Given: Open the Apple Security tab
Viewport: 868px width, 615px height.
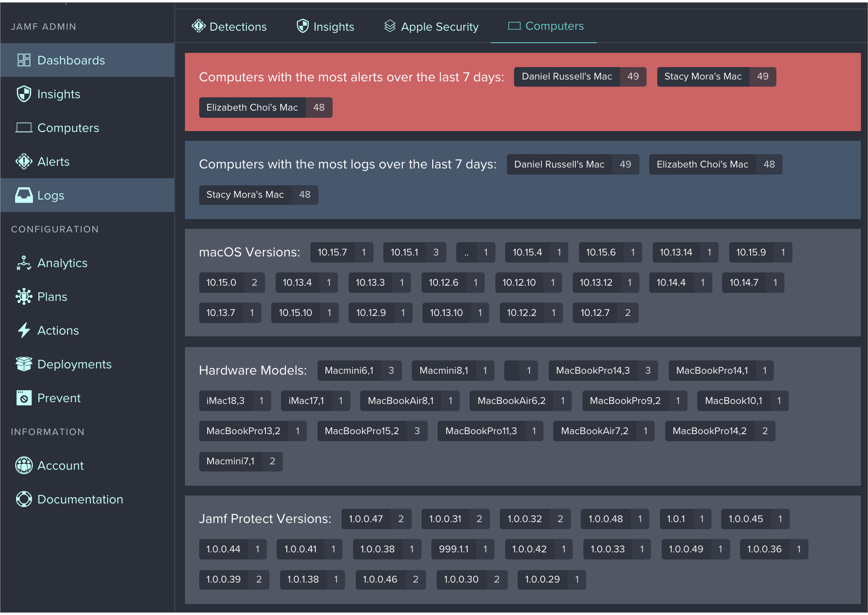Looking at the screenshot, I should [x=431, y=26].
